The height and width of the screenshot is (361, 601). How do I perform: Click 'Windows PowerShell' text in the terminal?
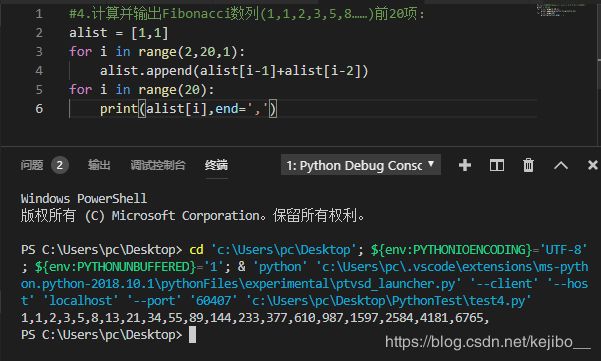pos(84,199)
